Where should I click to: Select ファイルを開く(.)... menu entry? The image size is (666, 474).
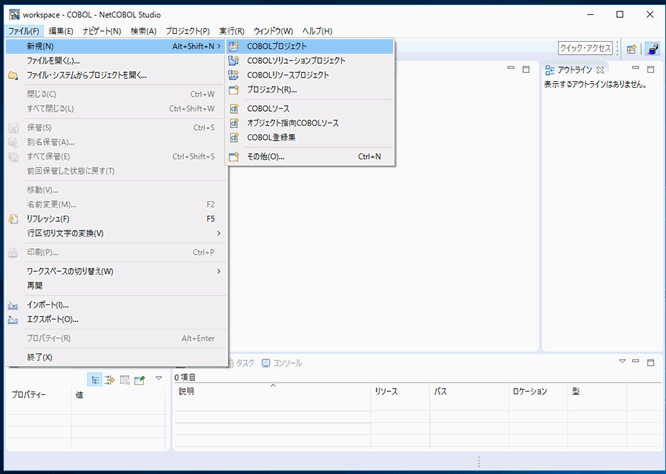(x=116, y=61)
